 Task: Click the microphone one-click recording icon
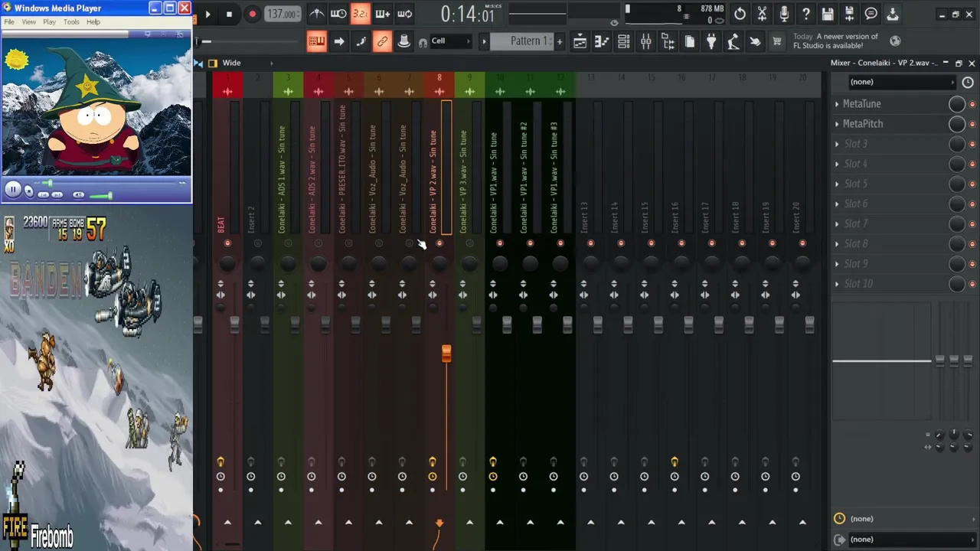(784, 14)
